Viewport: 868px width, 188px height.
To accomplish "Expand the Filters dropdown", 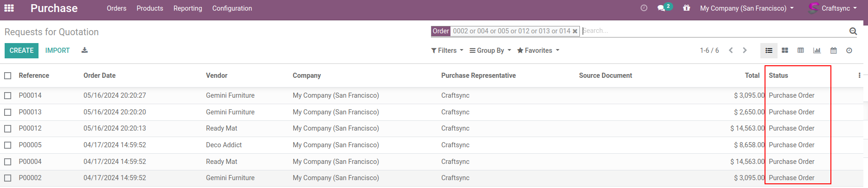I will point(447,50).
